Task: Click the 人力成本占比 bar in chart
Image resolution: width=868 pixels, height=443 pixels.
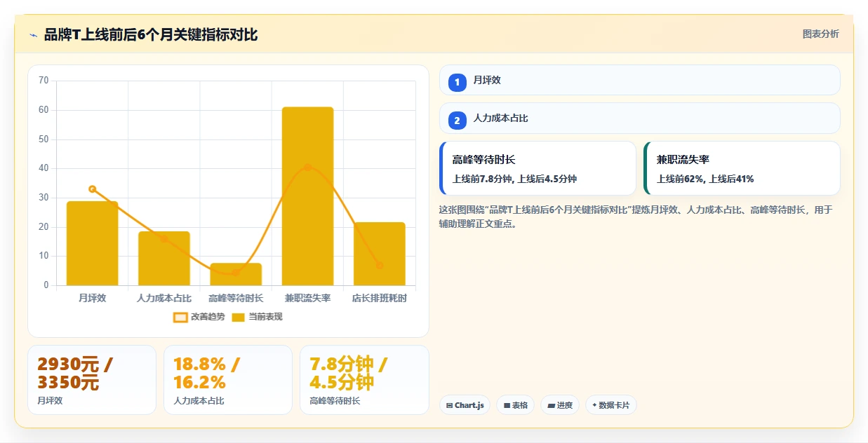Action: tap(164, 259)
